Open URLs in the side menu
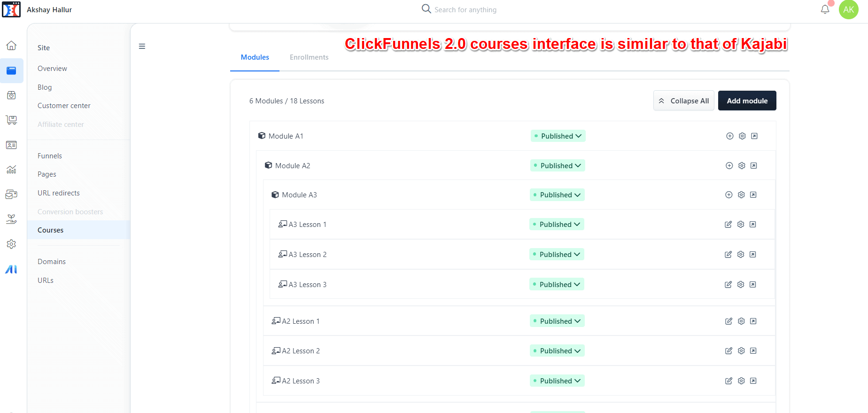 pos(46,281)
